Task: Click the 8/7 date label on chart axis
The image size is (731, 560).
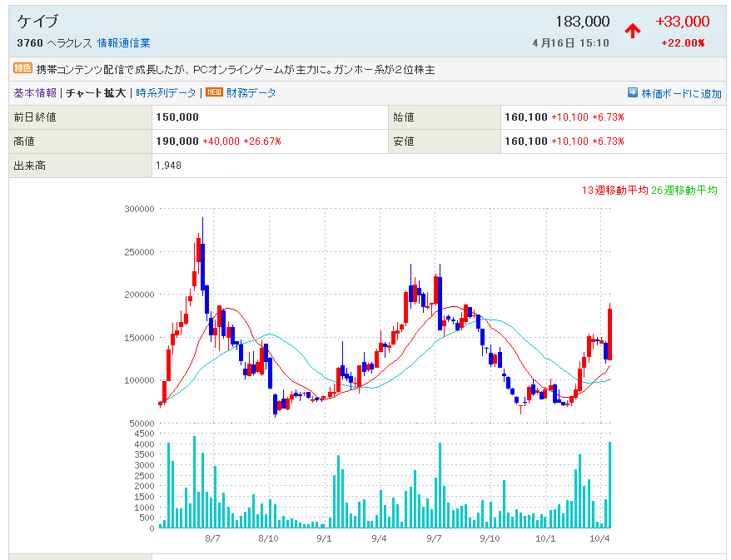Action: point(212,538)
